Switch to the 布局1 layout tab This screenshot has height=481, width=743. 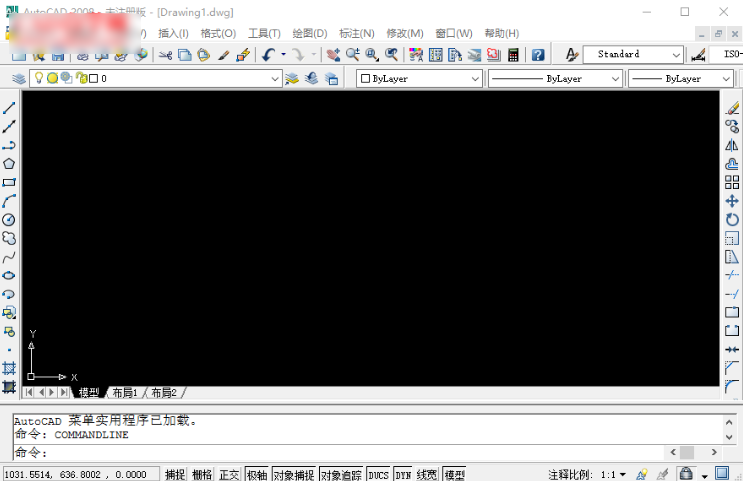(125, 393)
